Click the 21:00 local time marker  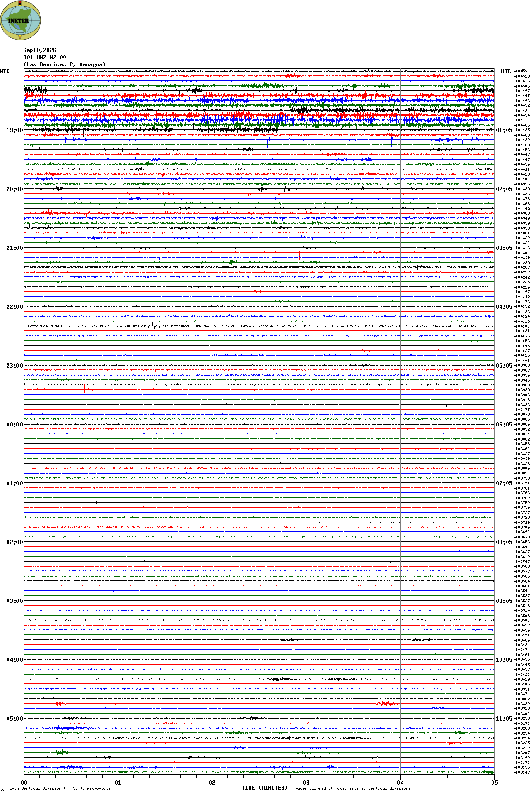[14, 248]
